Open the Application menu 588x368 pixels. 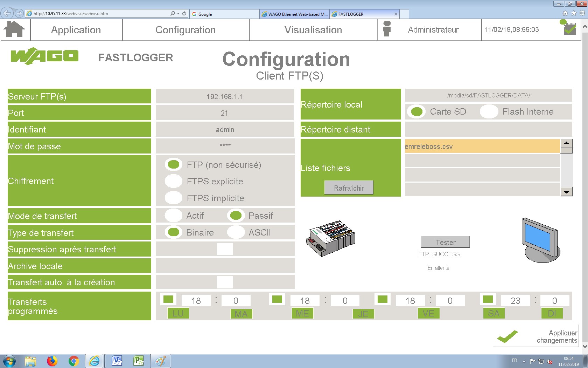pyautogui.click(x=76, y=30)
